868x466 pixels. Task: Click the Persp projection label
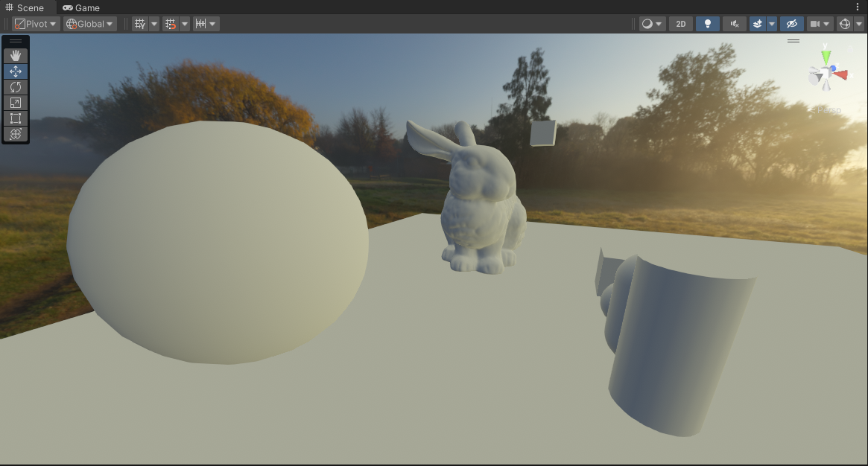[x=829, y=110]
